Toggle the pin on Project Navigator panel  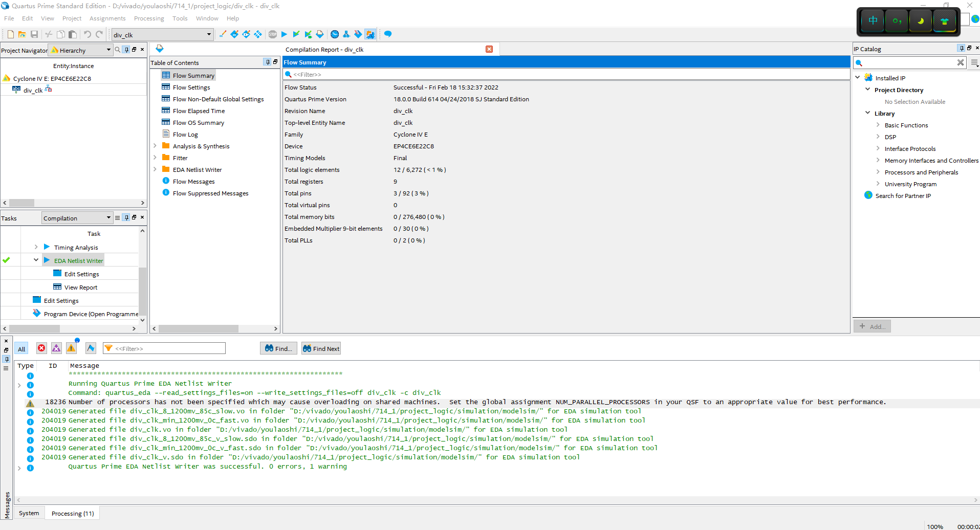pos(127,50)
